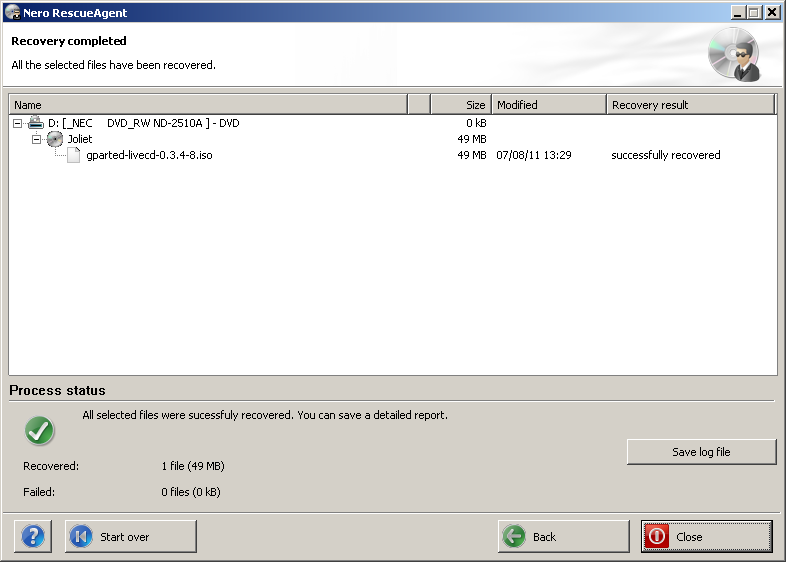Screen dimensions: 786x562
Task: Click 'All the selected files have been recovered.' text
Action: [x=113, y=65]
